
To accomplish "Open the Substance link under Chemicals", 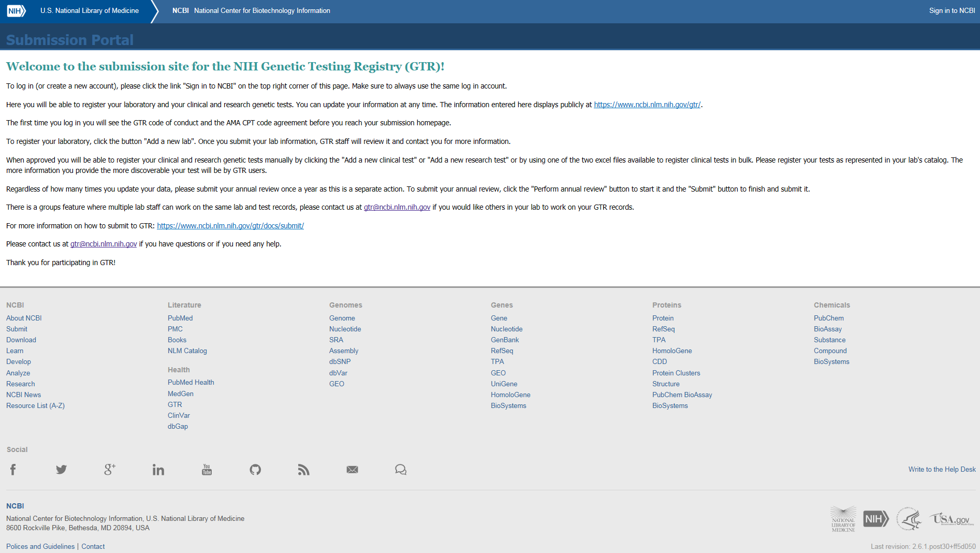I will pyautogui.click(x=830, y=340).
